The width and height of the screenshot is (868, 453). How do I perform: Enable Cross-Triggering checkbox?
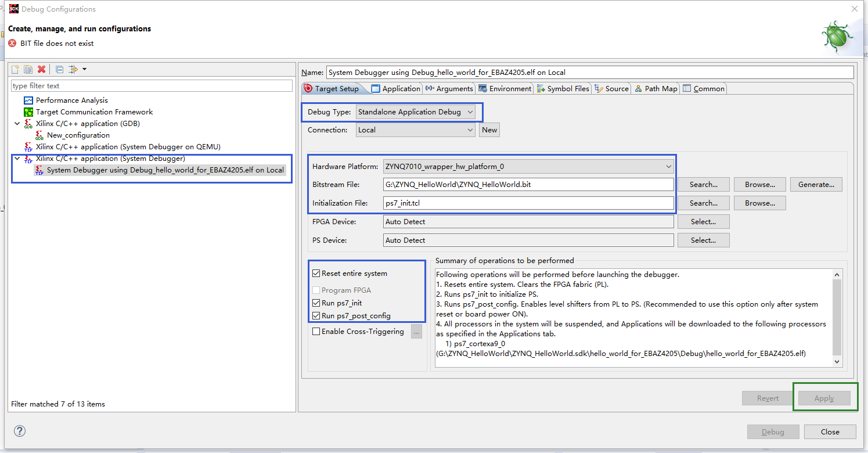316,332
